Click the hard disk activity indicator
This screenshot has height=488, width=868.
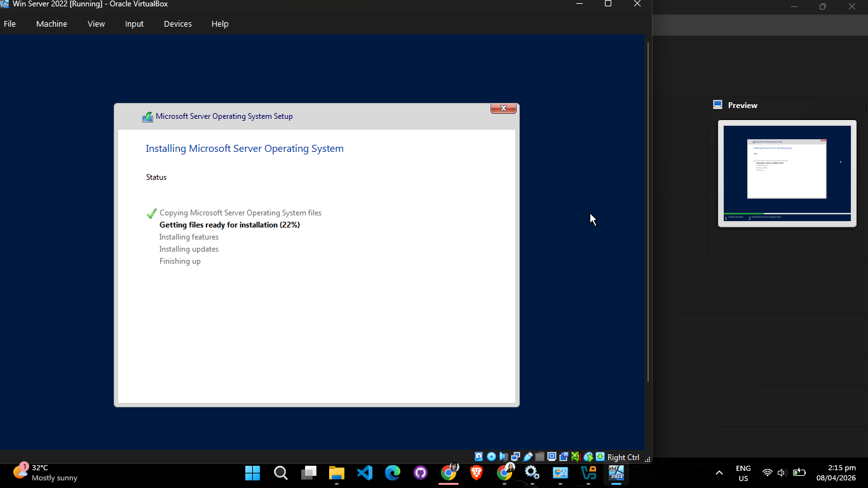point(479,457)
